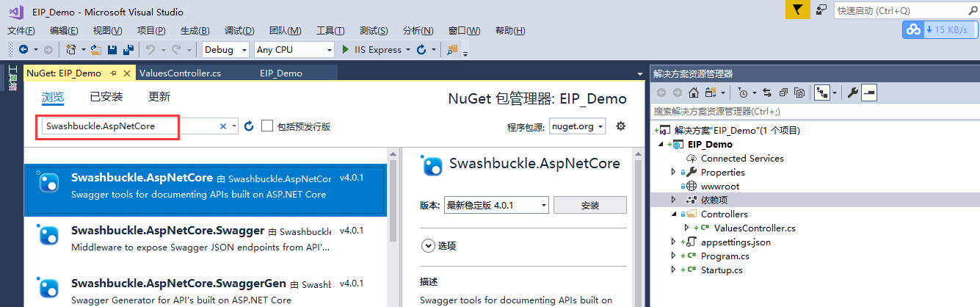
Task: Expand the Properties node in Solution Explorer
Action: pos(674,173)
